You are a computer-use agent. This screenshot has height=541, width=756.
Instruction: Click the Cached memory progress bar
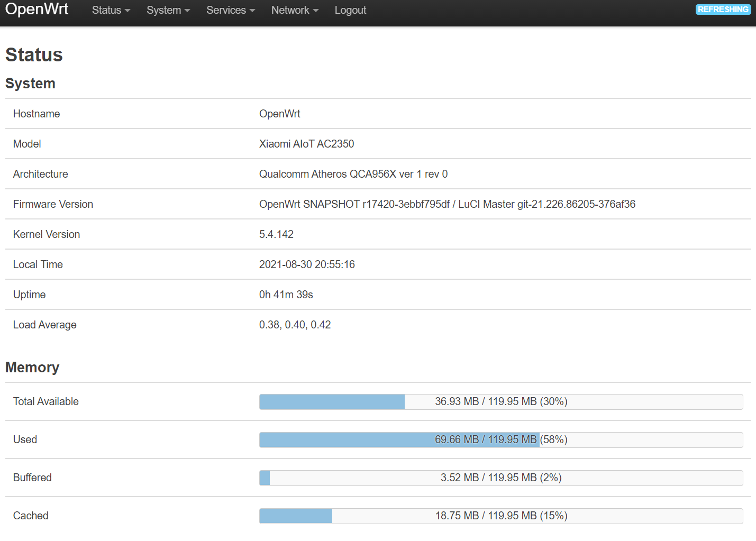(501, 516)
